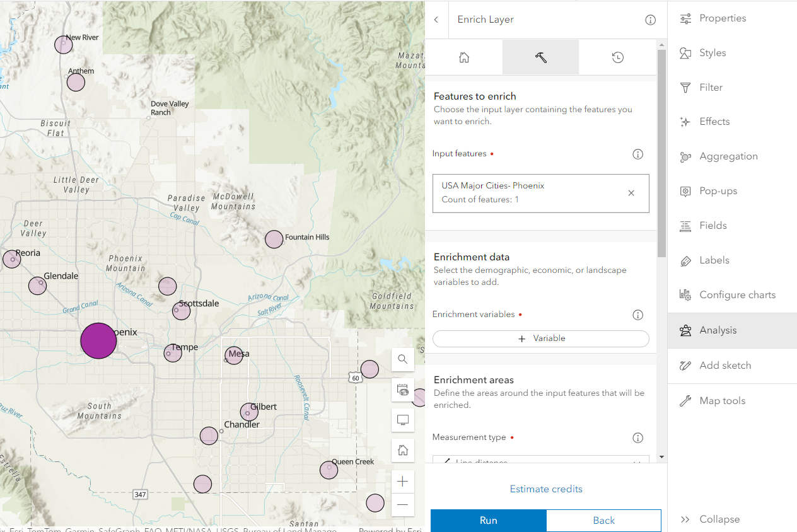
Task: Open the Labels panel
Action: coord(713,260)
